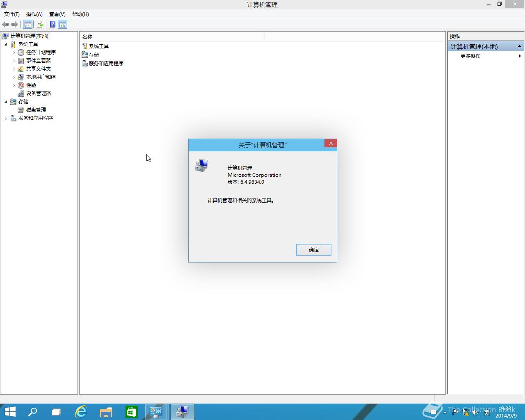Open Task View icon on taskbar
This screenshot has height=420, width=525.
pyautogui.click(x=56, y=412)
